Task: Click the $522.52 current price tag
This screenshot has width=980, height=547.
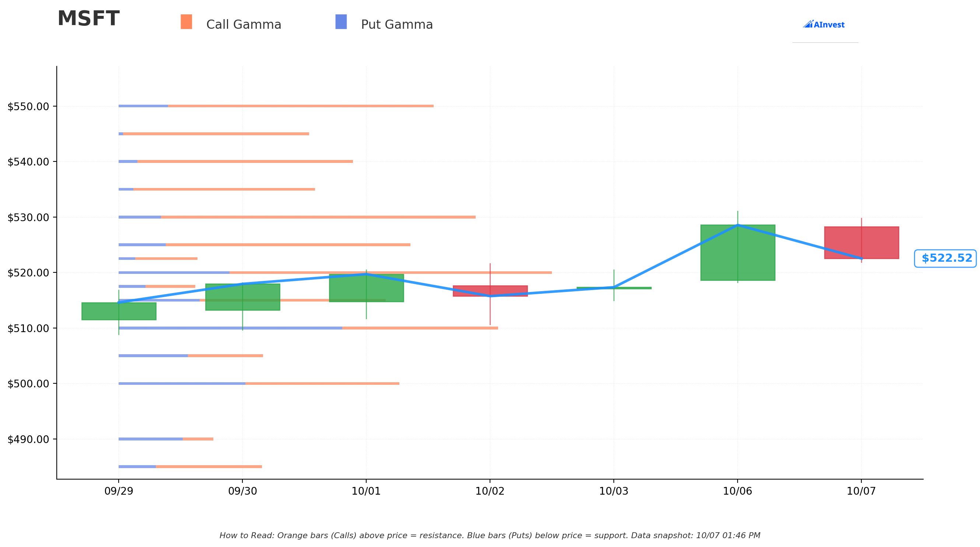Action: coord(945,258)
